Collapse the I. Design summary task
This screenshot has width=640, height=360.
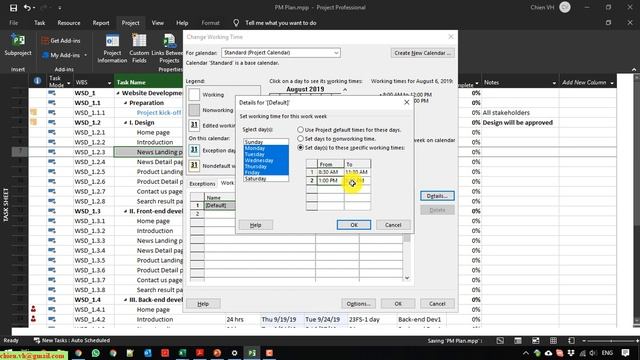(126, 122)
